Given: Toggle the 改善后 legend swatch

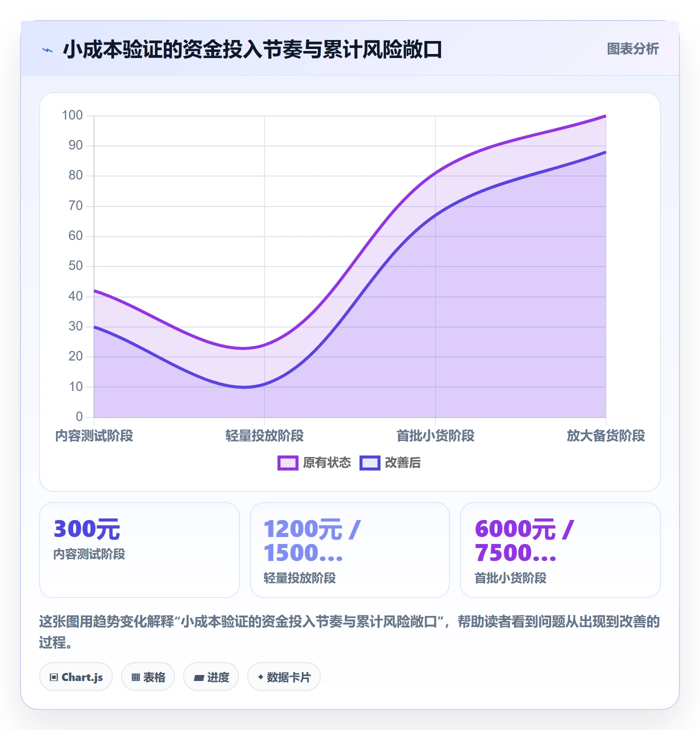Looking at the screenshot, I should 370,463.
